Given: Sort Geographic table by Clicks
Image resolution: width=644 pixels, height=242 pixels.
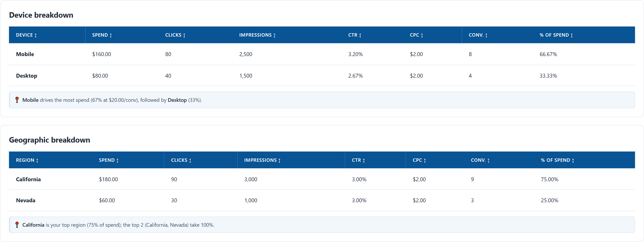Looking at the screenshot, I should click(181, 160).
